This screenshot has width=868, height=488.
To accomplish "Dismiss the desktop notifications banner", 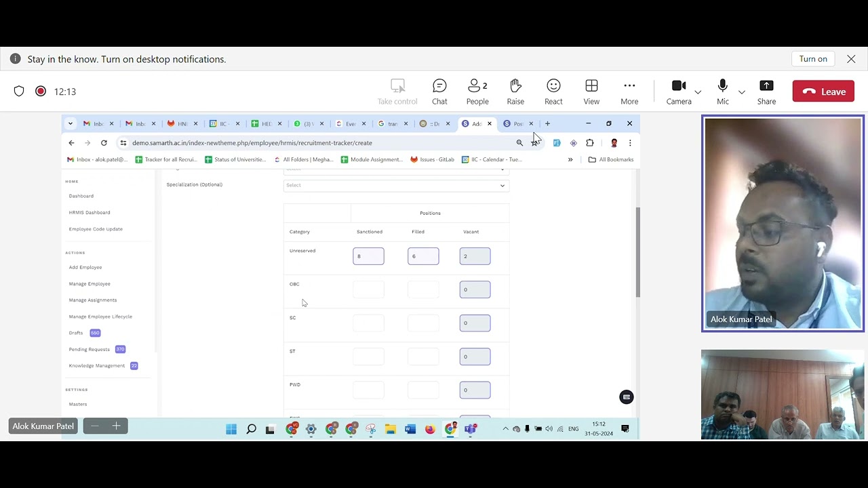I will coord(851,59).
